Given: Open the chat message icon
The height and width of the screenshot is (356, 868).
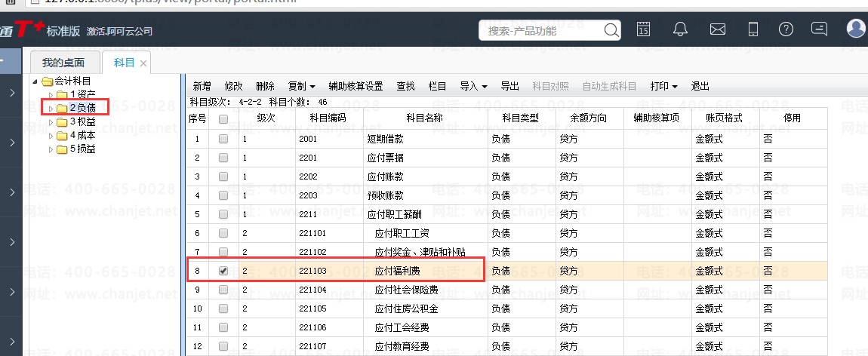Looking at the screenshot, I should [819, 29].
